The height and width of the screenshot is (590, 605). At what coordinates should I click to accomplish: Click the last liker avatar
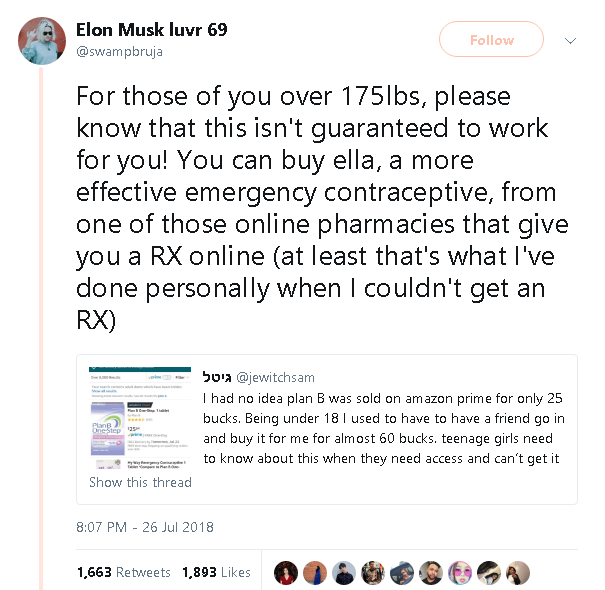coord(517,573)
